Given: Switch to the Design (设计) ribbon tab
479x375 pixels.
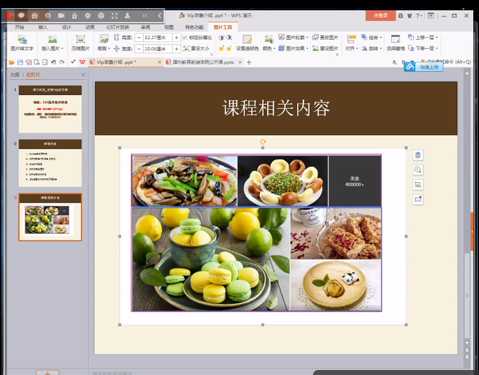Looking at the screenshot, I should click(67, 27).
